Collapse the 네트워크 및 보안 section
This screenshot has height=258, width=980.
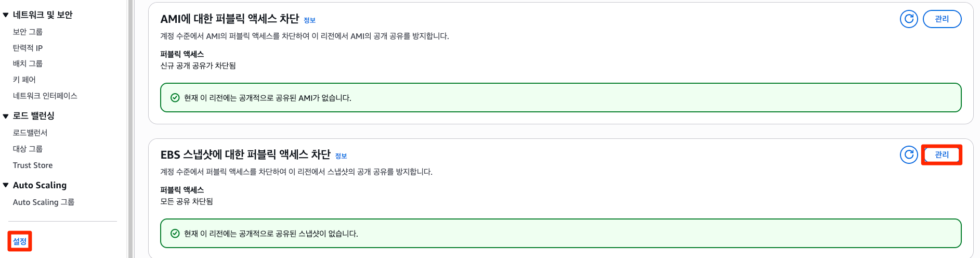click(6, 15)
